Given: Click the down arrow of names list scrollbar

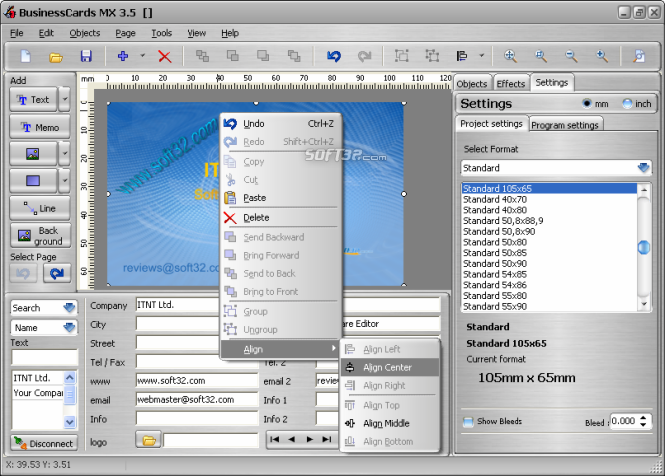Looking at the screenshot, I should pyautogui.click(x=70, y=422).
